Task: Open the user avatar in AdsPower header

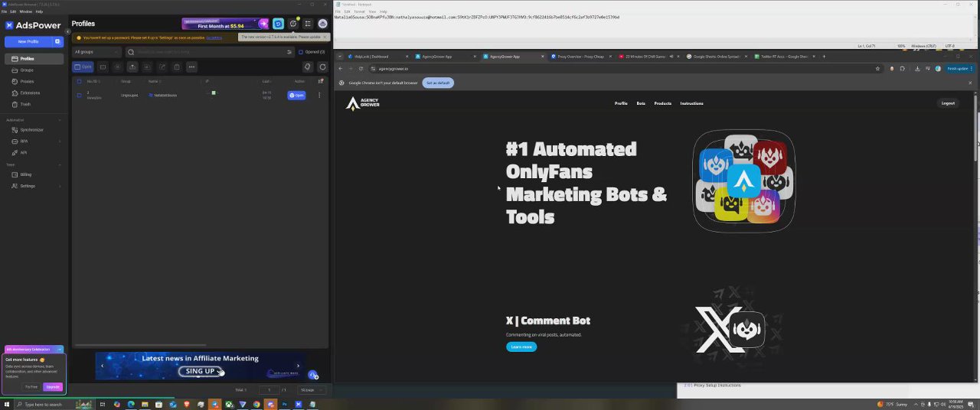Action: click(x=322, y=24)
